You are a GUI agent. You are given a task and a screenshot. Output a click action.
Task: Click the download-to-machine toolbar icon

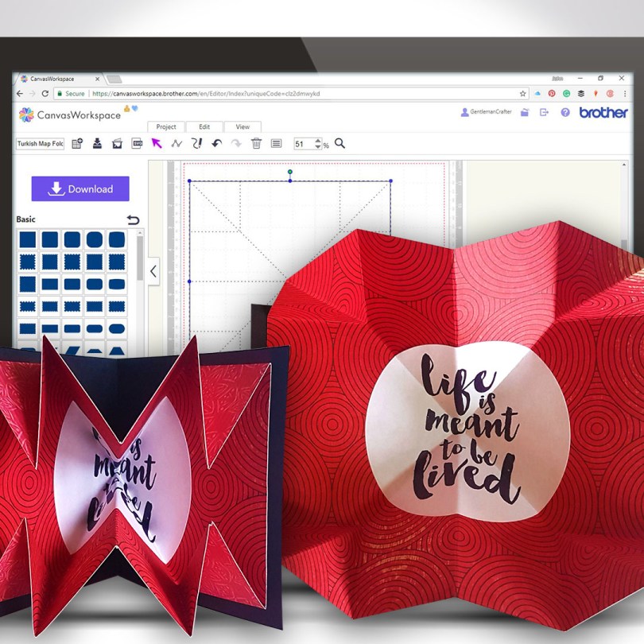tap(98, 144)
